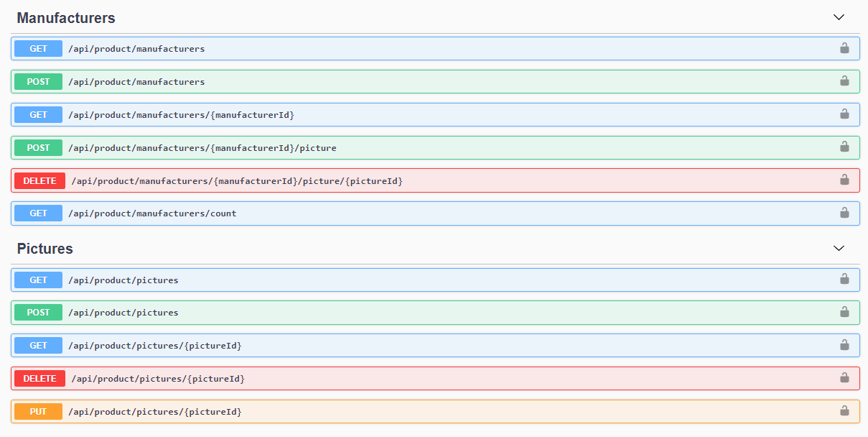The image size is (868, 437).
Task: Expand POST badge for /api/product/manufacturers
Action: (39, 82)
